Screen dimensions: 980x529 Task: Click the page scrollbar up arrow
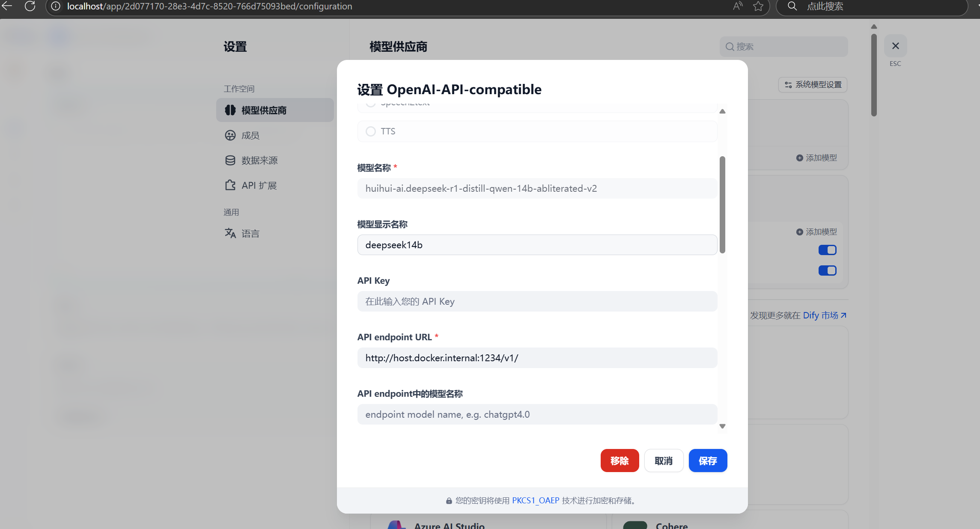[874, 27]
